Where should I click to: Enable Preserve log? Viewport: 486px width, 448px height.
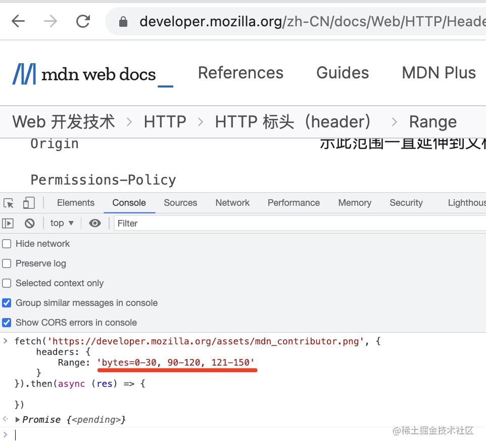pyautogui.click(x=7, y=263)
